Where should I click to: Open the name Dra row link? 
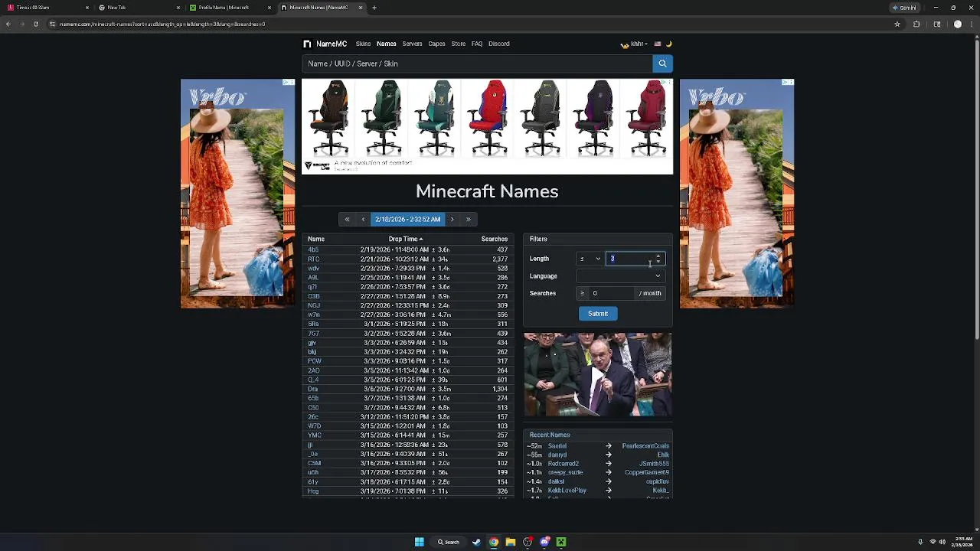(x=312, y=389)
